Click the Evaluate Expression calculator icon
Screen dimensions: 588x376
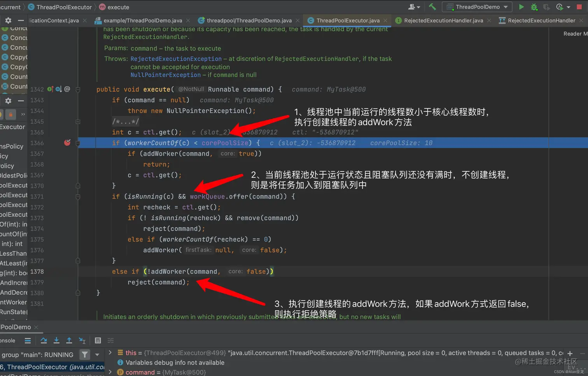coord(98,341)
